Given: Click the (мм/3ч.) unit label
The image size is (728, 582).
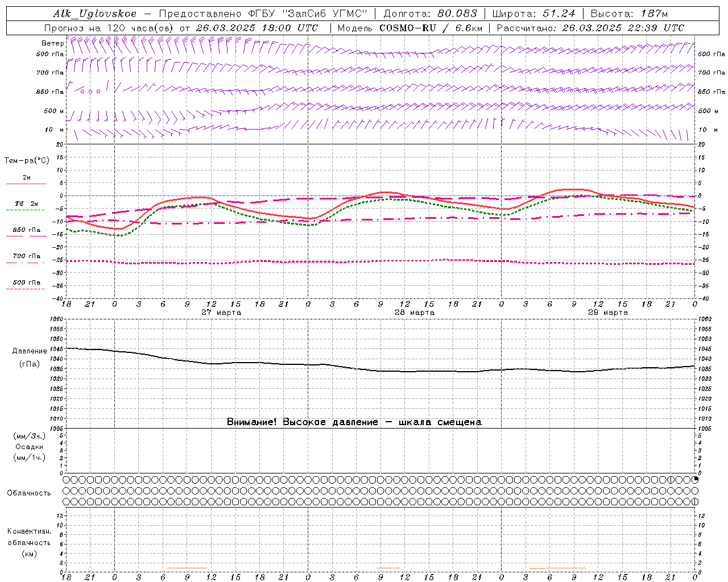Looking at the screenshot, I should pos(30,436).
